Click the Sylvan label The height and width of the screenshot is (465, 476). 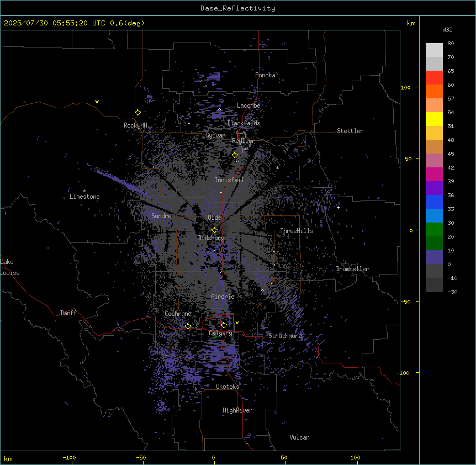pyautogui.click(x=215, y=135)
